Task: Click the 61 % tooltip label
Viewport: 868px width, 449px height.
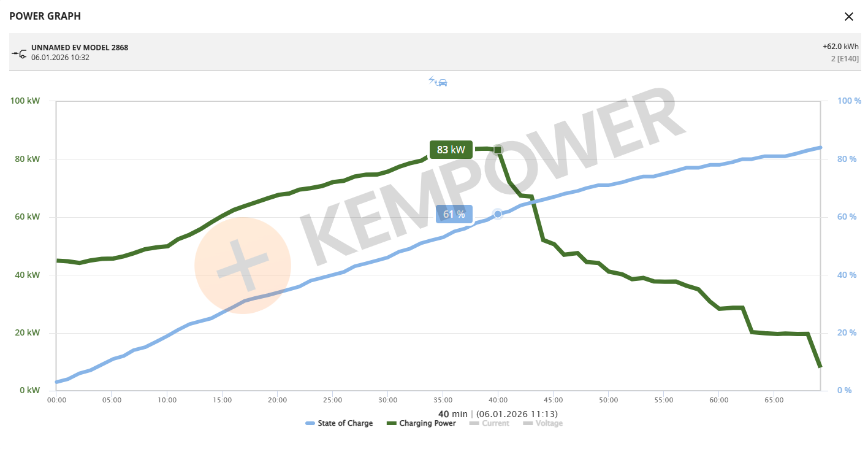Action: click(x=454, y=214)
